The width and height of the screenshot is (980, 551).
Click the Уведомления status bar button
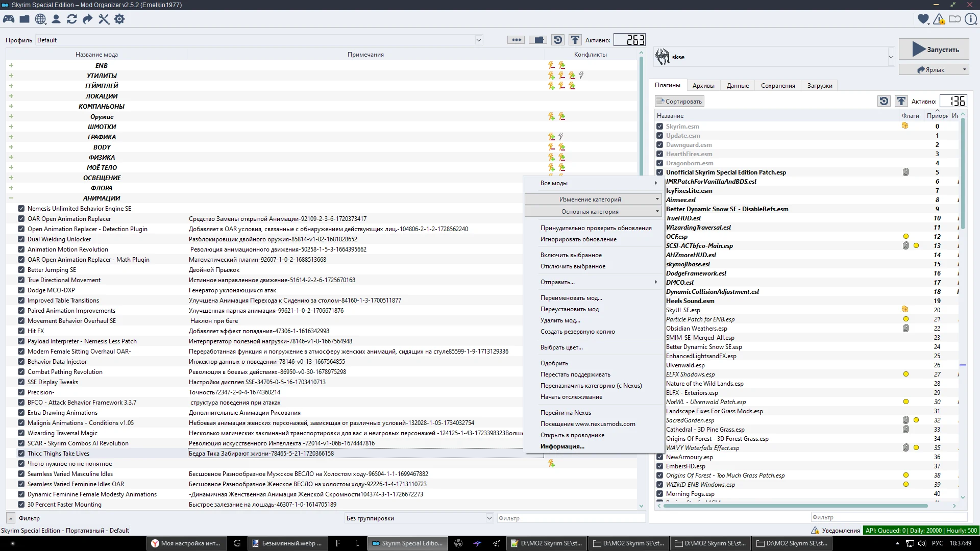835,530
